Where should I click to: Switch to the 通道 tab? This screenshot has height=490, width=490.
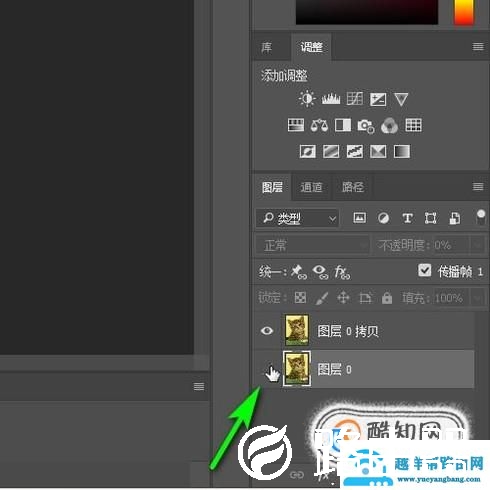click(311, 187)
